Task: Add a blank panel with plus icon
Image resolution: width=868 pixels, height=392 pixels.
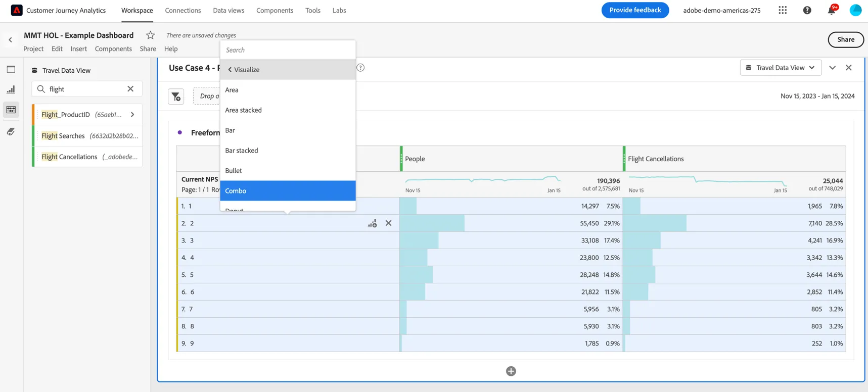Action: pyautogui.click(x=511, y=371)
